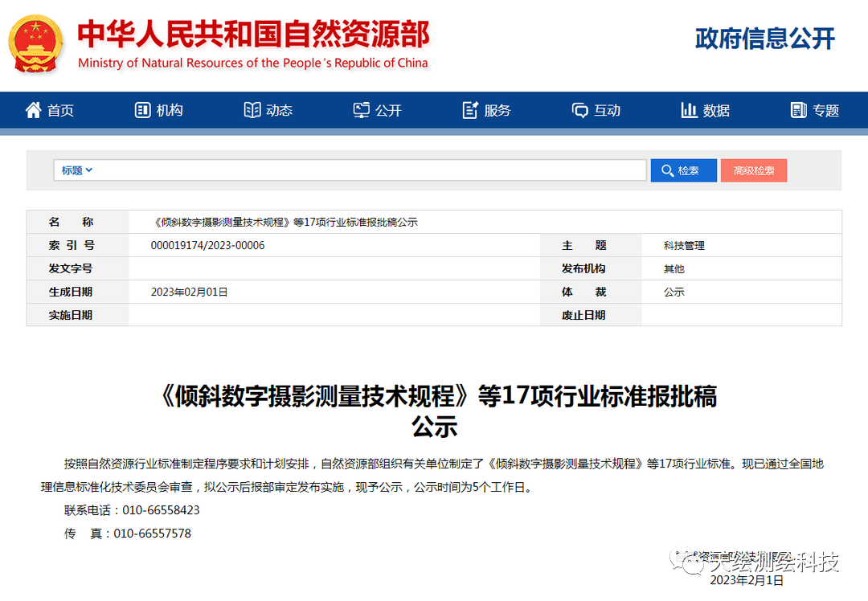Click the open-book icon next to 动态
Screen dimensions: 868x601
(252, 110)
